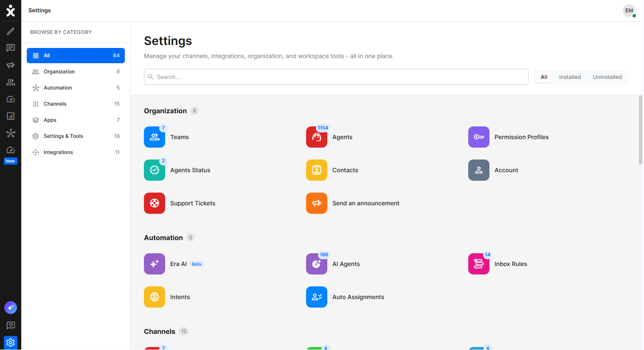The height and width of the screenshot is (350, 644).
Task: Open the Auto Assignments icon
Action: point(317,297)
